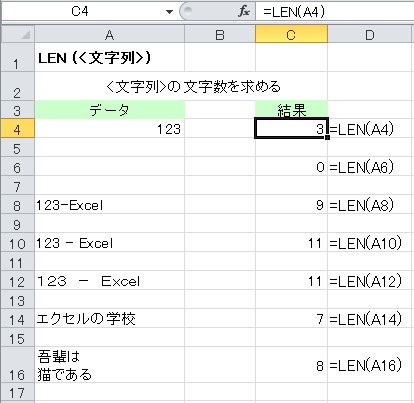Click cell A14 エクセルの学校
The width and height of the screenshot is (414, 403).
tap(109, 319)
